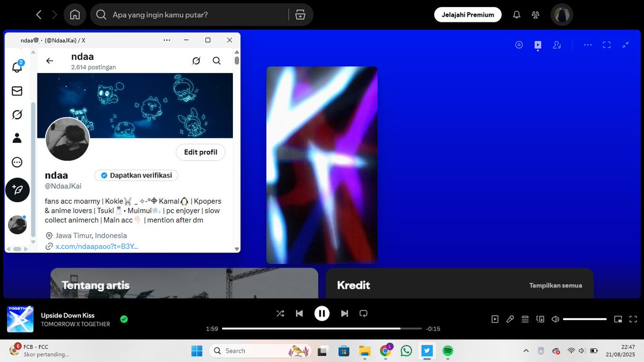Open the Spotify Home page
644x362 pixels.
pyautogui.click(x=75, y=15)
